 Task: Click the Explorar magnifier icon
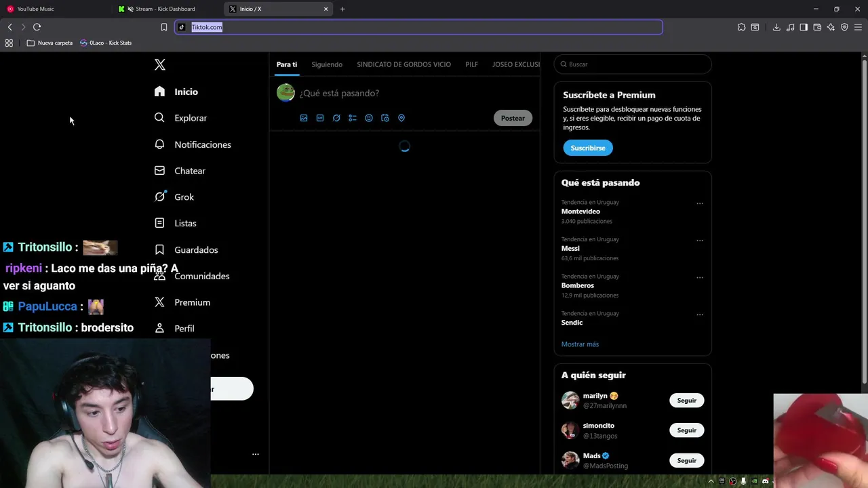pos(159,118)
